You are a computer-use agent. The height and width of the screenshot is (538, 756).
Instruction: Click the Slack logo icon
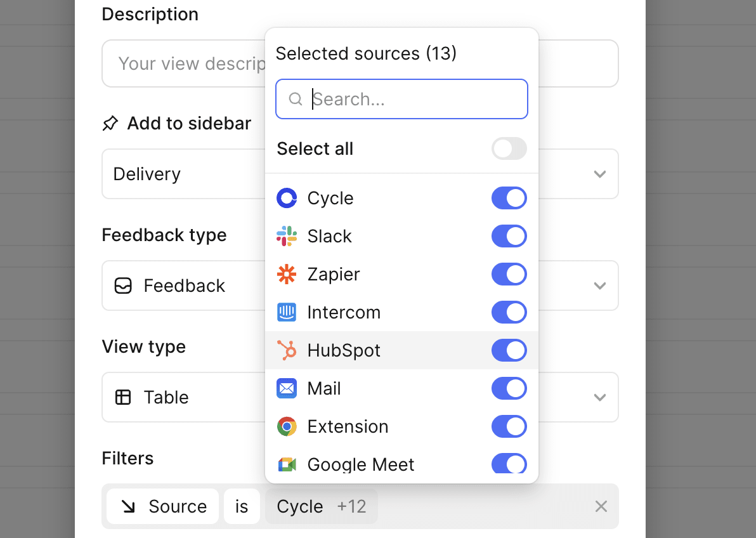[287, 237]
